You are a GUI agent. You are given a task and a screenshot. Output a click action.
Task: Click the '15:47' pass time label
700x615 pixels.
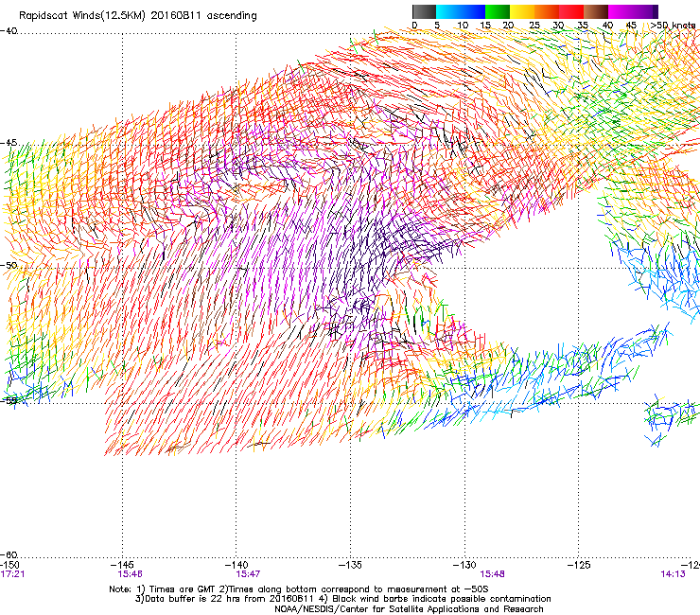(x=248, y=574)
